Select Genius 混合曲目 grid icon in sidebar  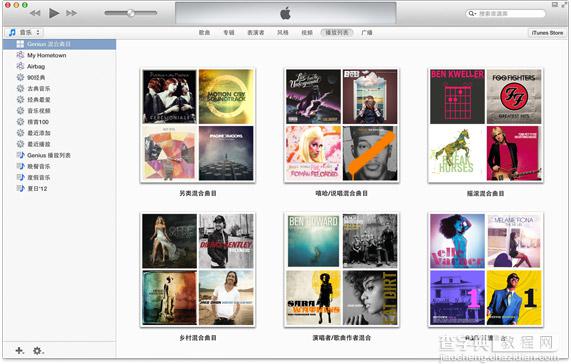pos(20,44)
